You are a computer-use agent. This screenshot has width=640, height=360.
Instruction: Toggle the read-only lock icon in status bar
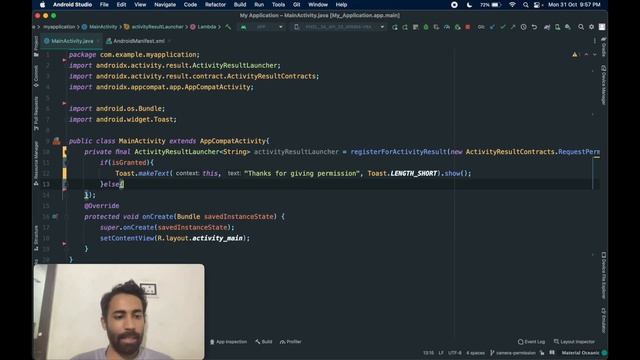(542, 353)
